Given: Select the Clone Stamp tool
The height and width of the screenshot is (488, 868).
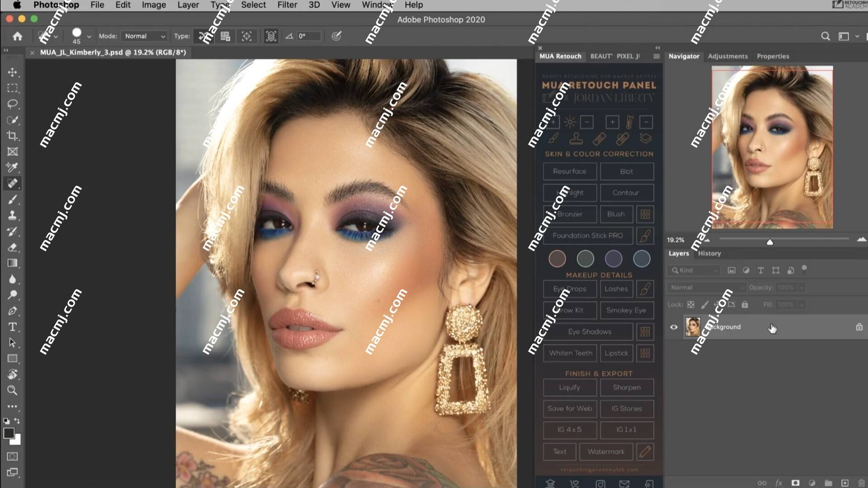Looking at the screenshot, I should (x=13, y=215).
